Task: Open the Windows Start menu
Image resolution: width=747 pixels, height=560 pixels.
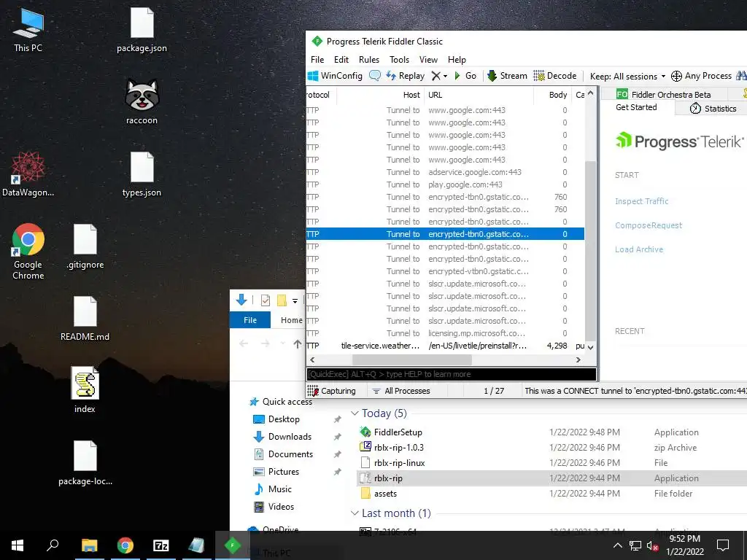Action: [18, 545]
